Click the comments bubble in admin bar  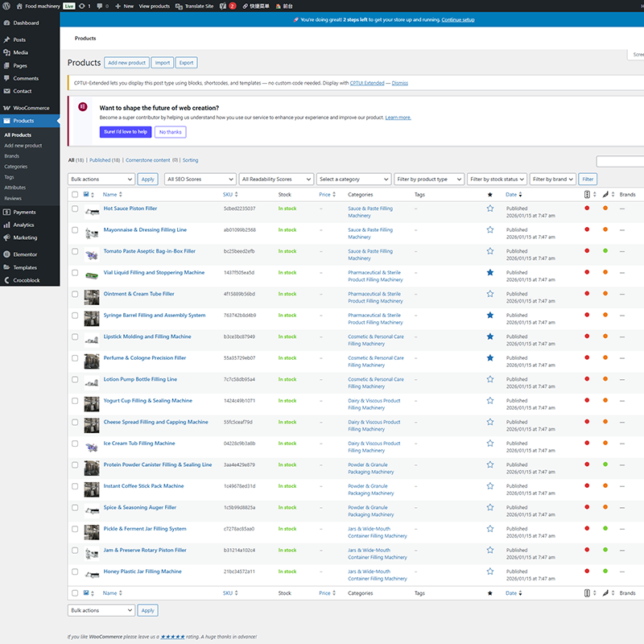tap(100, 6)
